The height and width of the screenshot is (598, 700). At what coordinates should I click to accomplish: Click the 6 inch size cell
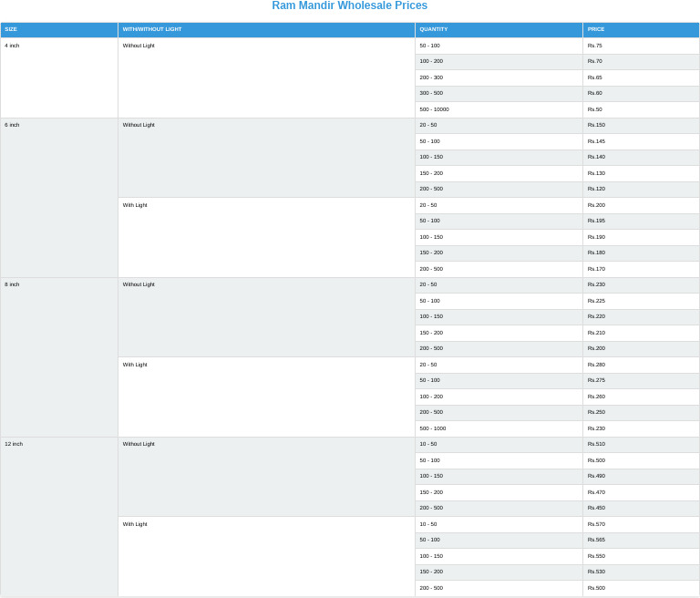(x=59, y=198)
